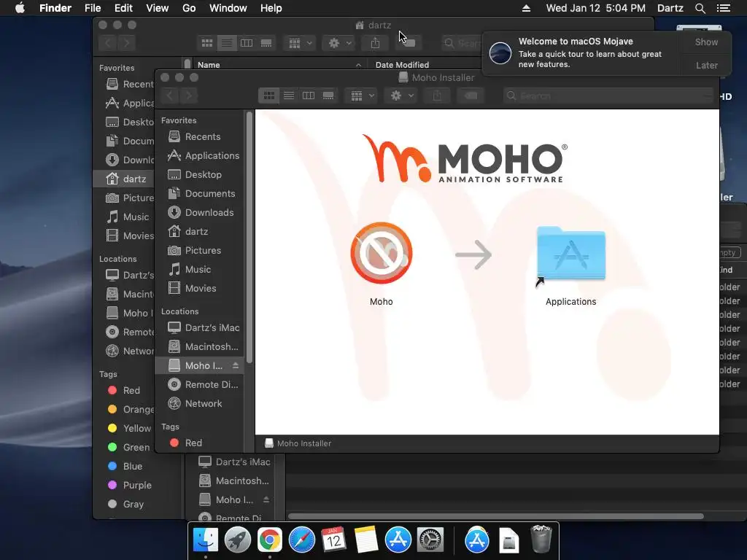Open Notification Center from menu bar

723,8
